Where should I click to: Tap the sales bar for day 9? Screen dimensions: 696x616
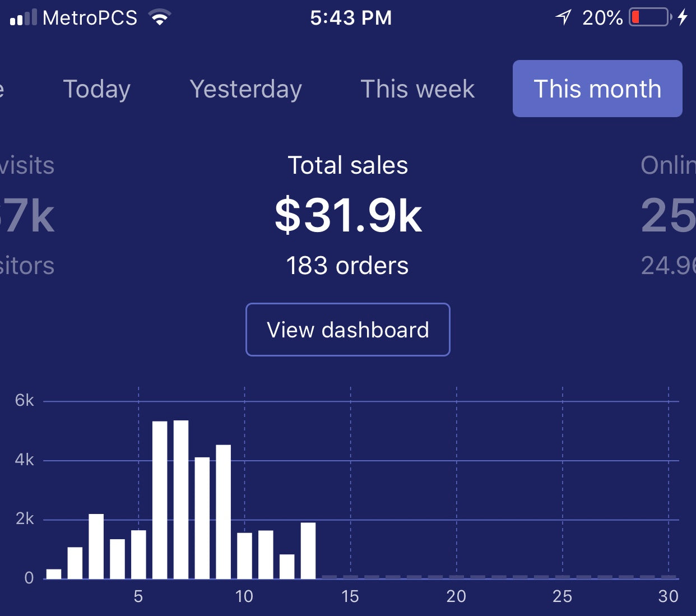tap(223, 511)
